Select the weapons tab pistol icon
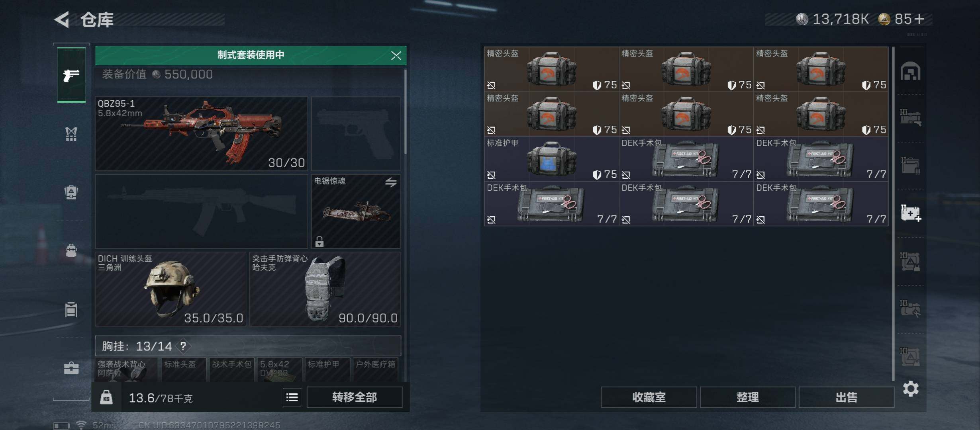The height and width of the screenshot is (430, 980). [x=71, y=75]
